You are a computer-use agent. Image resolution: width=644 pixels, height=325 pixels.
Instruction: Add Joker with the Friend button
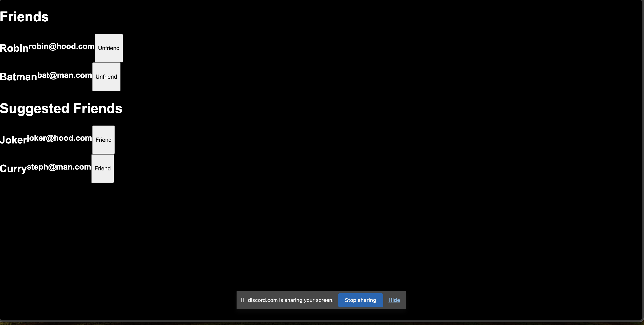(x=103, y=140)
